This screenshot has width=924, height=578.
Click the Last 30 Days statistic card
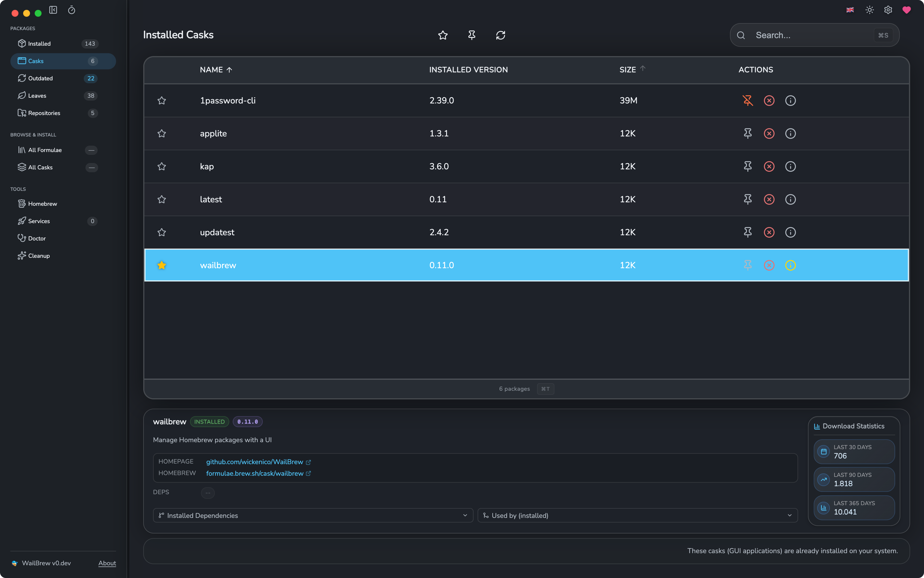click(x=854, y=451)
